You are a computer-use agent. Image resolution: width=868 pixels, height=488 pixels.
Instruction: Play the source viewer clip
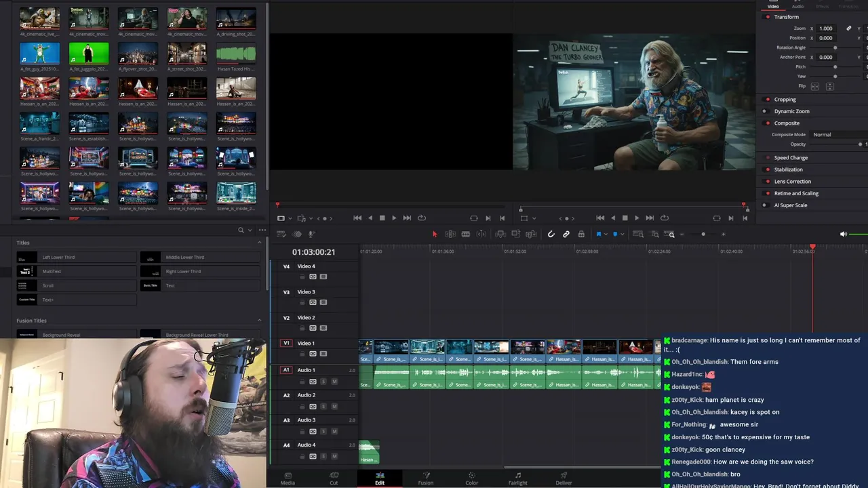(x=394, y=218)
